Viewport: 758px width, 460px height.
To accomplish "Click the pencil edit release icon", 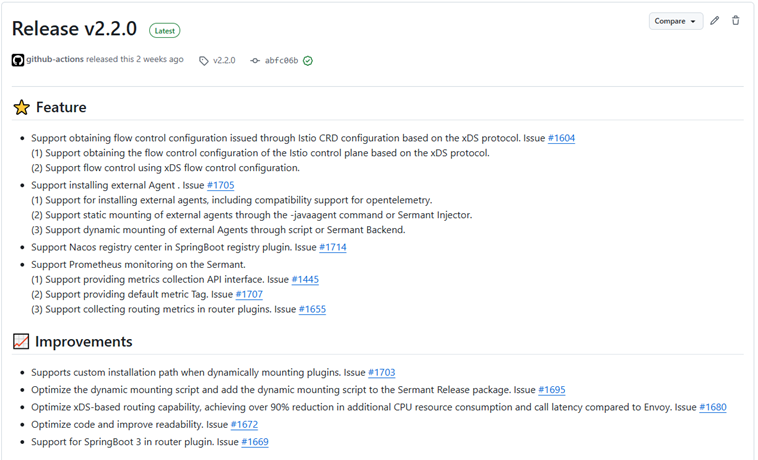I will pos(714,21).
